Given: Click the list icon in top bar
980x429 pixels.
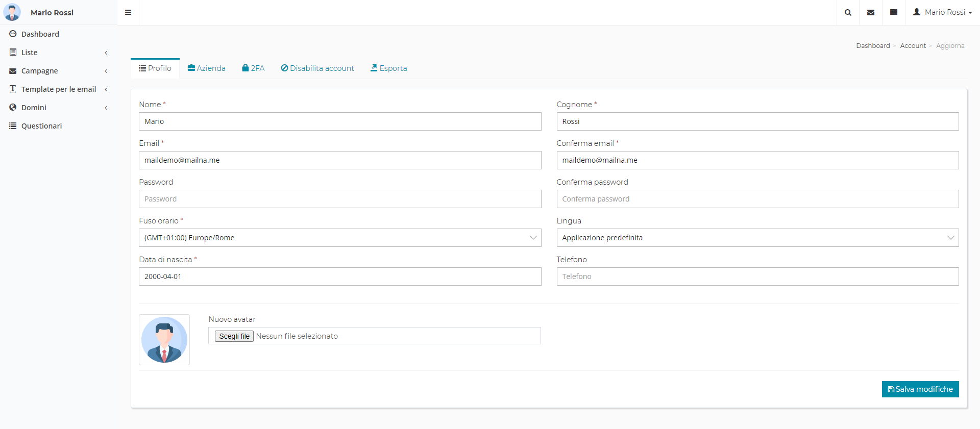Looking at the screenshot, I should tap(894, 12).
